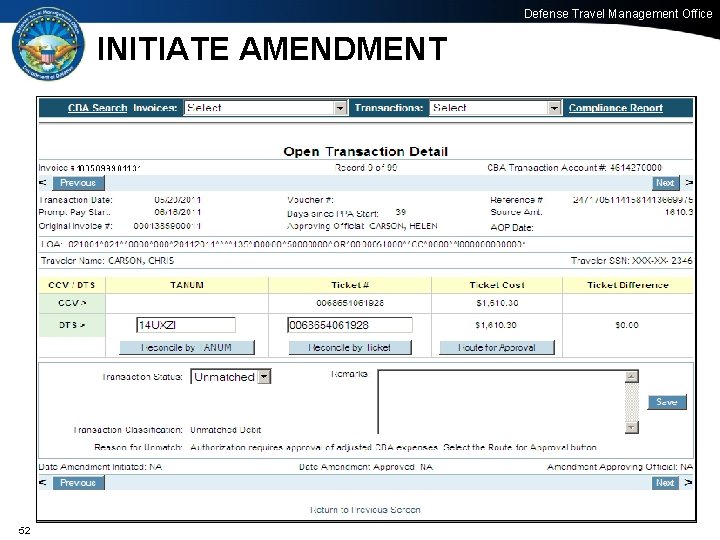720x540 pixels.
Task: Click the CCV row label
Action: pos(72,303)
